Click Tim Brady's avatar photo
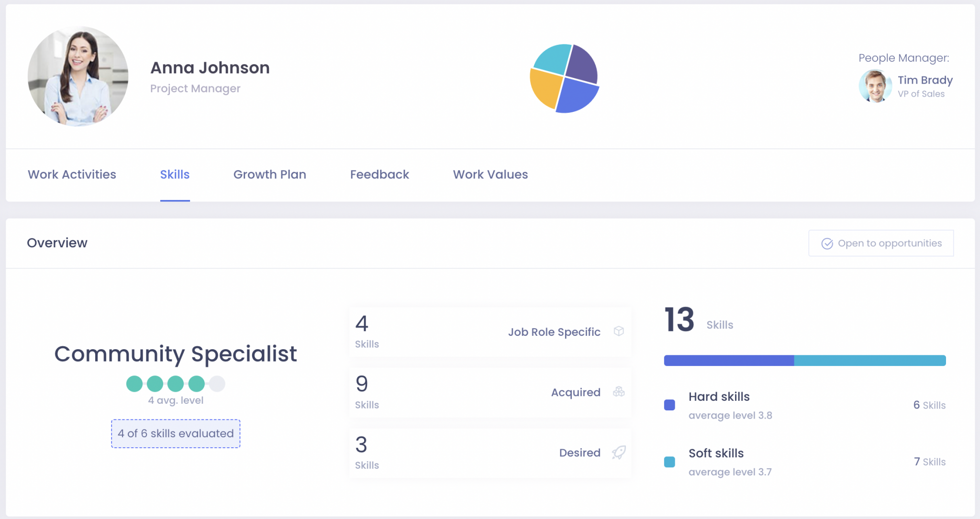 [875, 87]
